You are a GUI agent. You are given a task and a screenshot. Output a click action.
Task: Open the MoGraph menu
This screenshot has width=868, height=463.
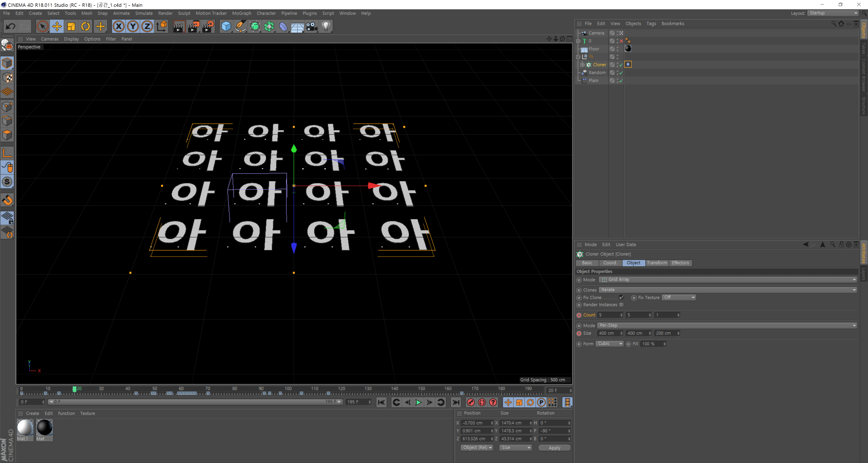point(242,13)
